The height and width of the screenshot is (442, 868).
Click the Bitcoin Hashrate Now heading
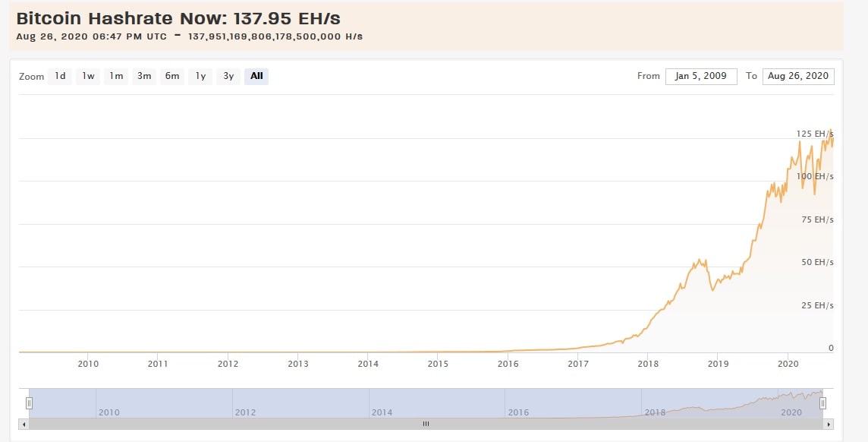tap(178, 18)
